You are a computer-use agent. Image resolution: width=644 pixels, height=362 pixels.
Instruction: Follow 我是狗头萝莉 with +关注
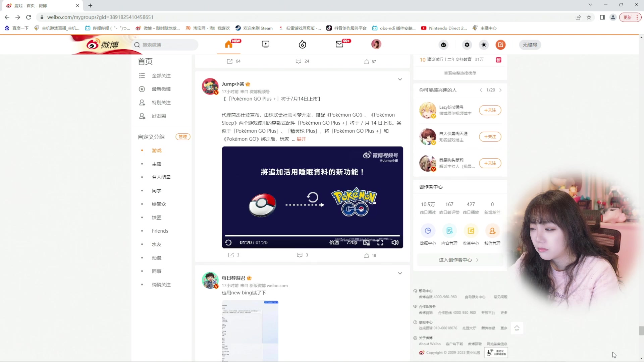point(490,163)
